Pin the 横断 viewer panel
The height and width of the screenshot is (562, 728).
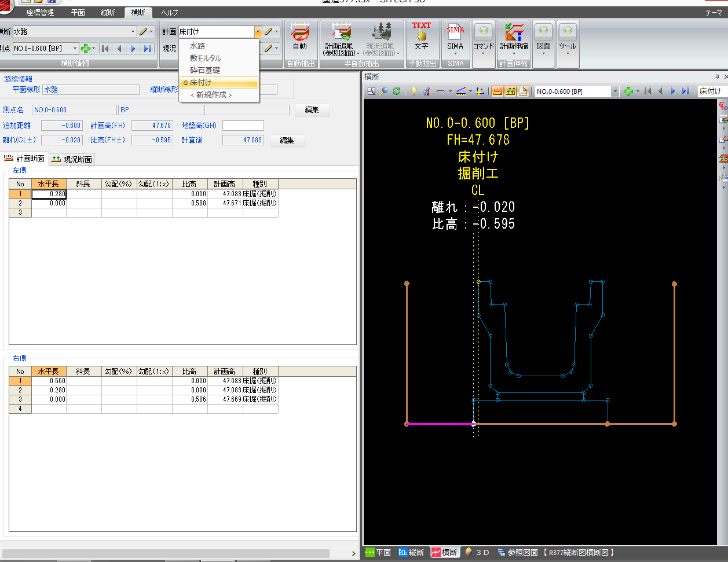[717, 76]
